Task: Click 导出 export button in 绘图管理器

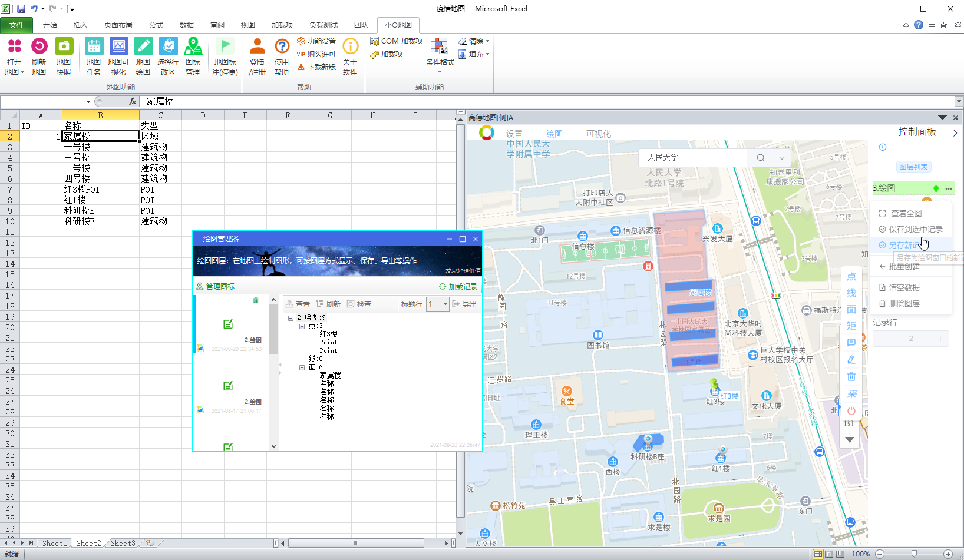Action: click(x=464, y=304)
